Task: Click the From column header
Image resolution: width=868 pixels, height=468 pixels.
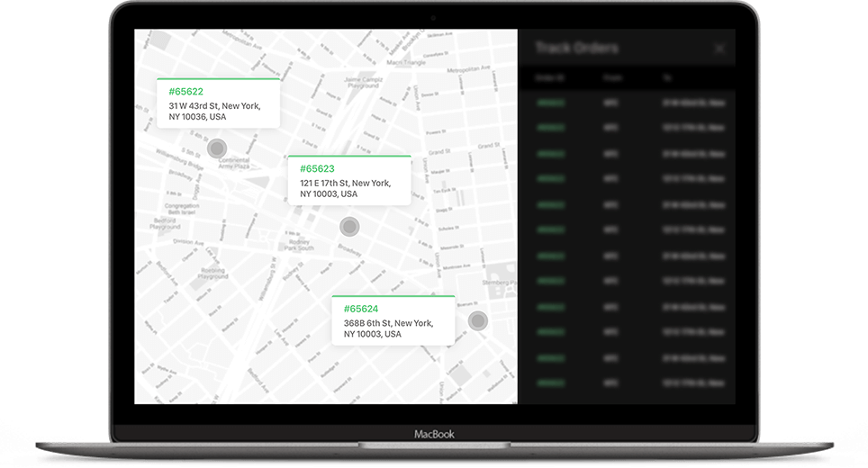Action: 612,78
